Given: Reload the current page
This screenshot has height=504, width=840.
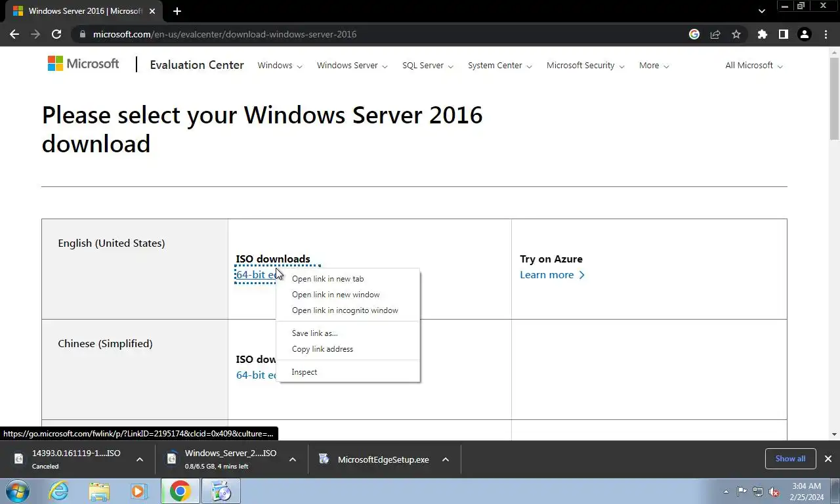Looking at the screenshot, I should 56,34.
